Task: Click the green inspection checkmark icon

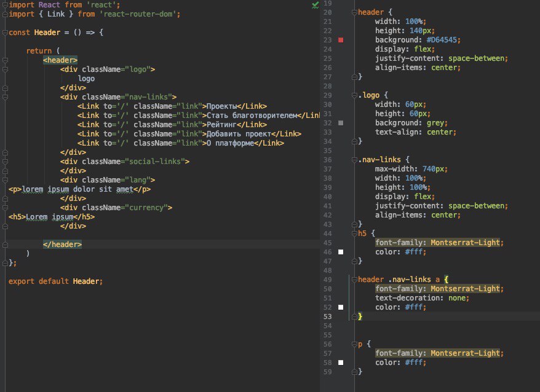Action: click(315, 4)
